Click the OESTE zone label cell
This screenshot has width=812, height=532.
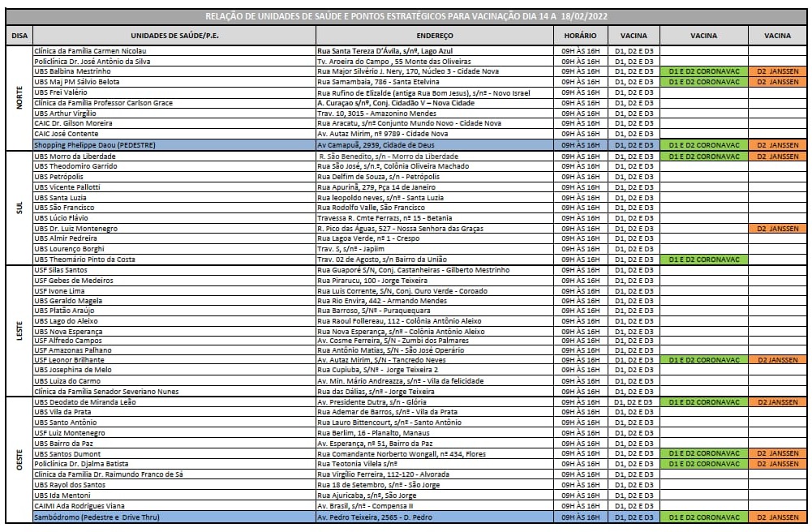19,458
